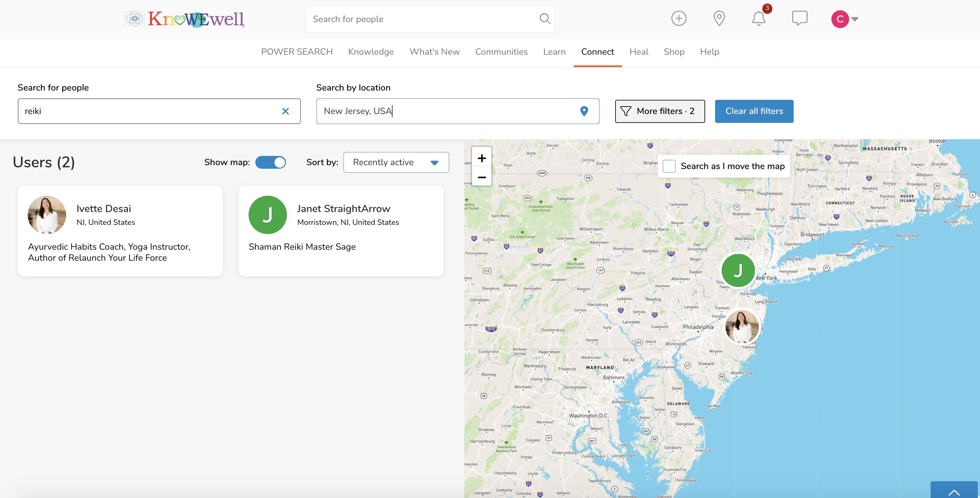
Task: Click the plus circle create icon
Action: coord(679,18)
